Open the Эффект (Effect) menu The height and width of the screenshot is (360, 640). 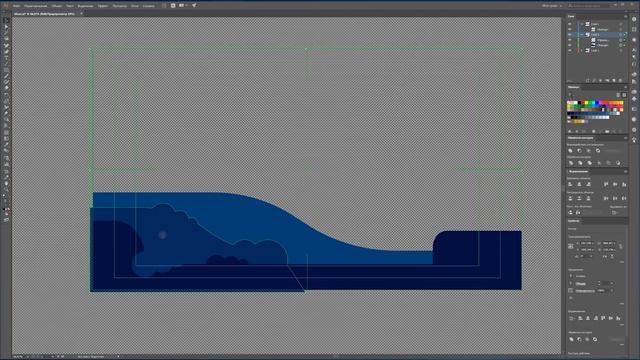[103, 6]
